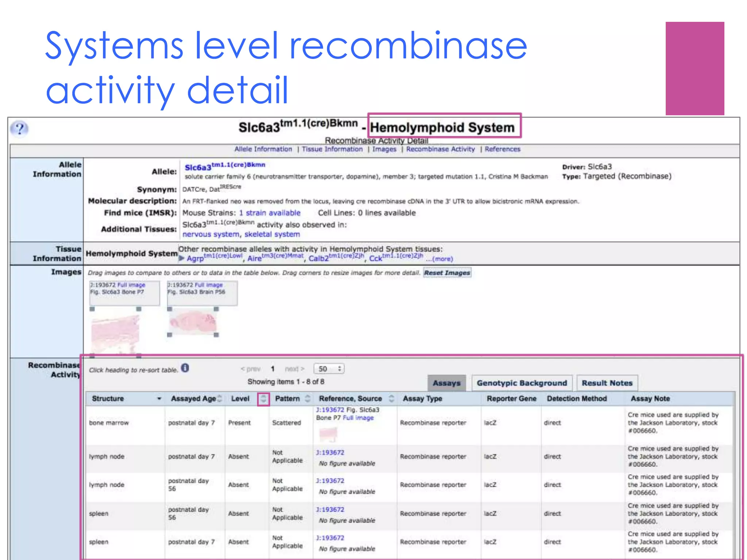Open the items-per-page 50 dropdown
Viewport: 747px width, 560px height.
(329, 369)
